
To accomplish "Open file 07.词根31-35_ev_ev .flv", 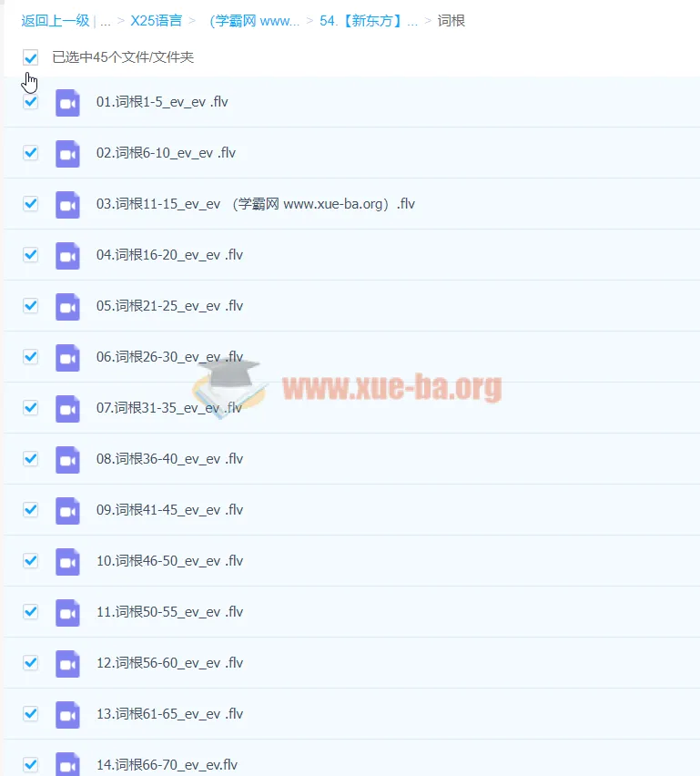I will pyautogui.click(x=169, y=408).
